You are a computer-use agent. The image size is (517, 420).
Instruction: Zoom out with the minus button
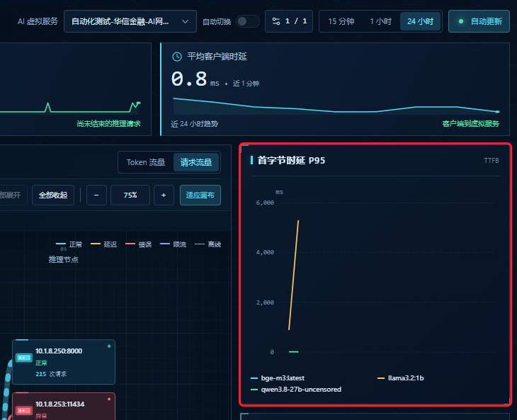tap(96, 195)
